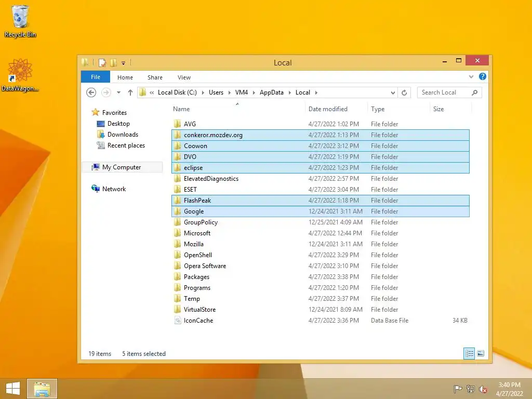The image size is (532, 399).
Task: Select the Packages folder
Action: 320,277
